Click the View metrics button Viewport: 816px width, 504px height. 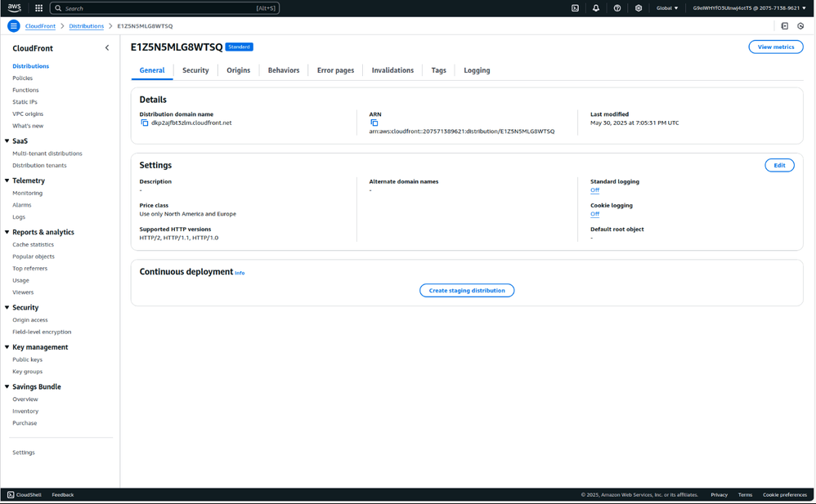tap(775, 47)
